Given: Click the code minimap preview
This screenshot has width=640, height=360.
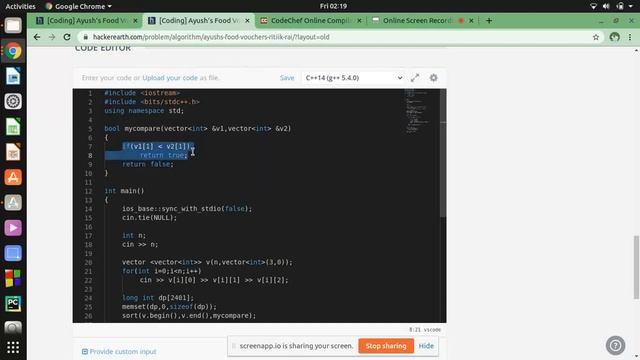Looking at the screenshot, I should (x=416, y=111).
